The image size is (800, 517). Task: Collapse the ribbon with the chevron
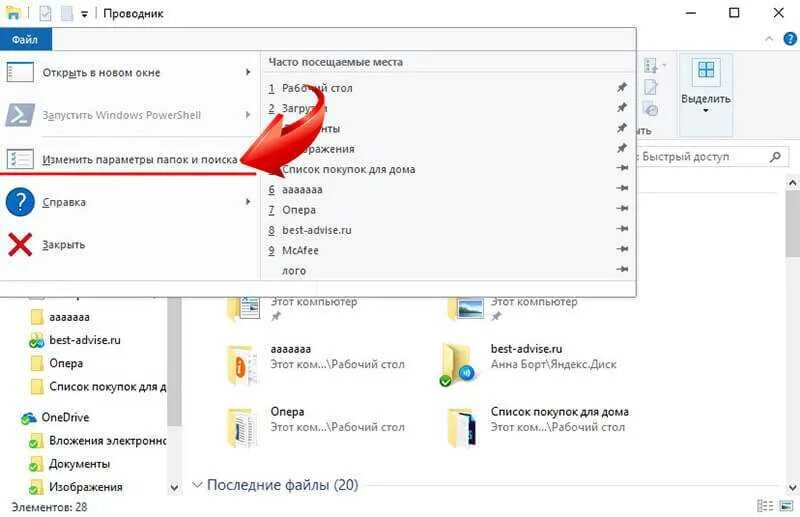[769, 39]
